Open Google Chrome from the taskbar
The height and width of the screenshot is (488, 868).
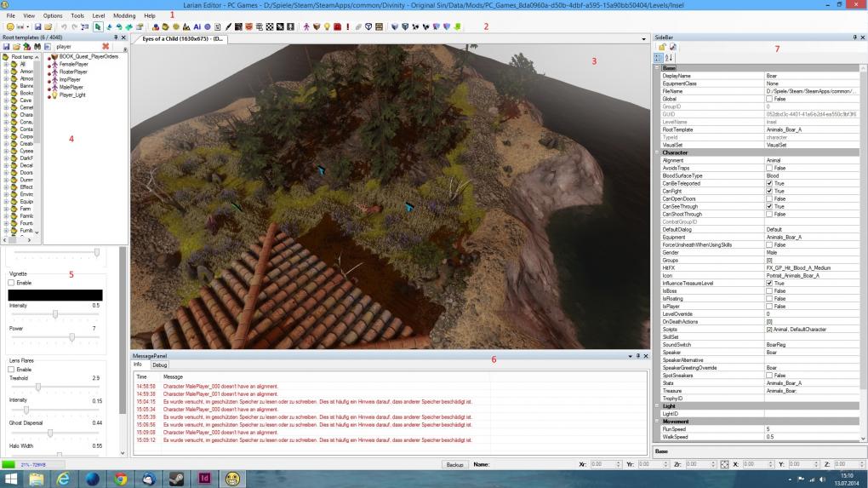120,479
